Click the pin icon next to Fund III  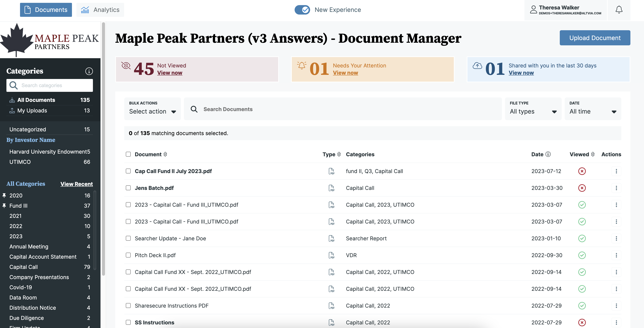tap(4, 206)
